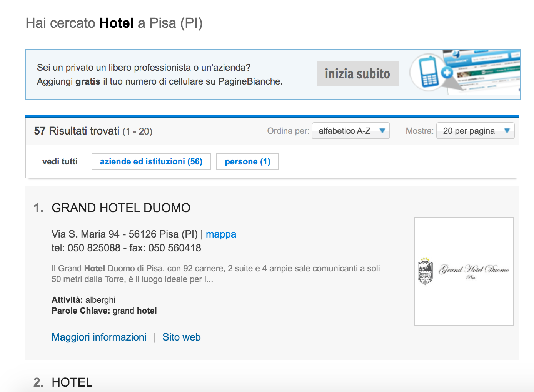Open the Ordina per sorting dropdown
Viewport: 534px width, 392px height.
(x=350, y=131)
